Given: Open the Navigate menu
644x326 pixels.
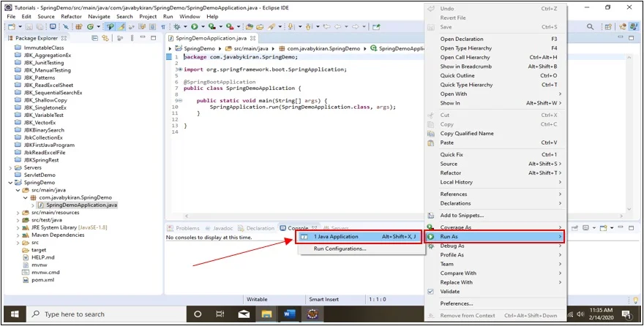Looking at the screenshot, I should [99, 16].
